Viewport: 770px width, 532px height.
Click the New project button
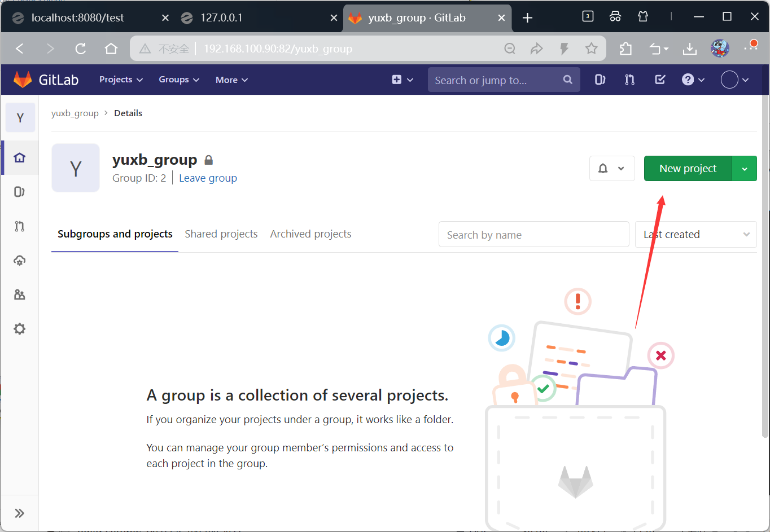(x=688, y=168)
